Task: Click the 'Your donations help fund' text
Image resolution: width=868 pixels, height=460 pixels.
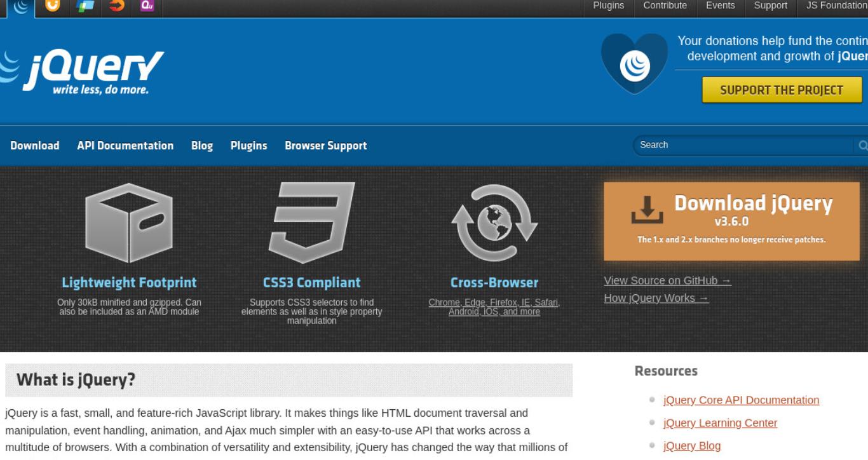Action: point(772,48)
